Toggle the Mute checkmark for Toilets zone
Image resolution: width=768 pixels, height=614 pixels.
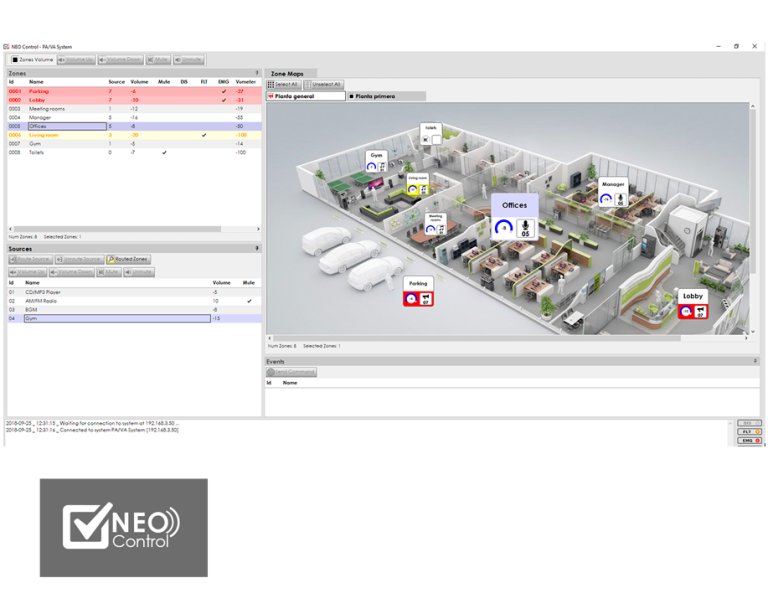click(164, 153)
